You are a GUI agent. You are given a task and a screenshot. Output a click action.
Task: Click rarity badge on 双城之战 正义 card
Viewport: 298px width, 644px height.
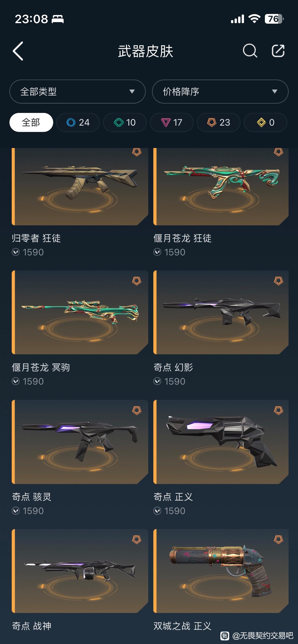(x=278, y=540)
